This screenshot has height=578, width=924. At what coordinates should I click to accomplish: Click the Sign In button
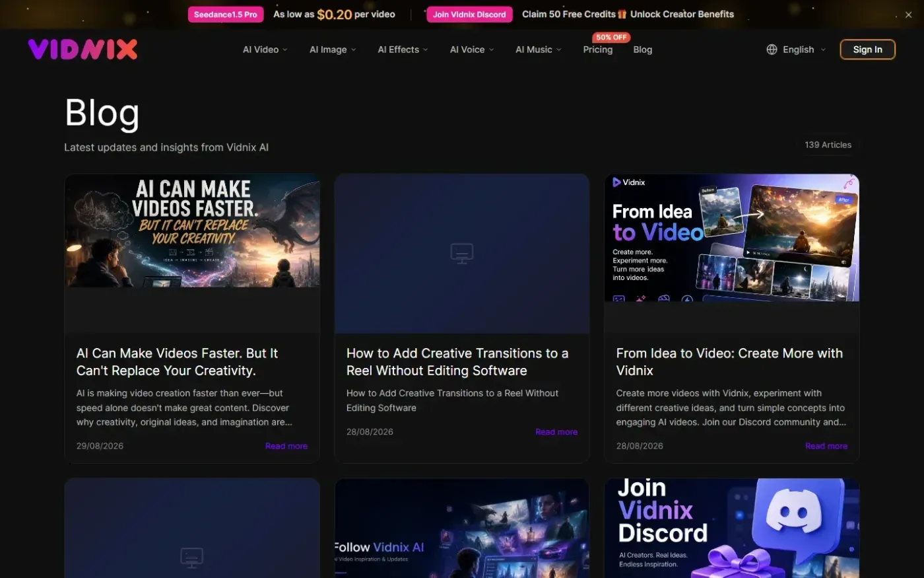point(867,50)
